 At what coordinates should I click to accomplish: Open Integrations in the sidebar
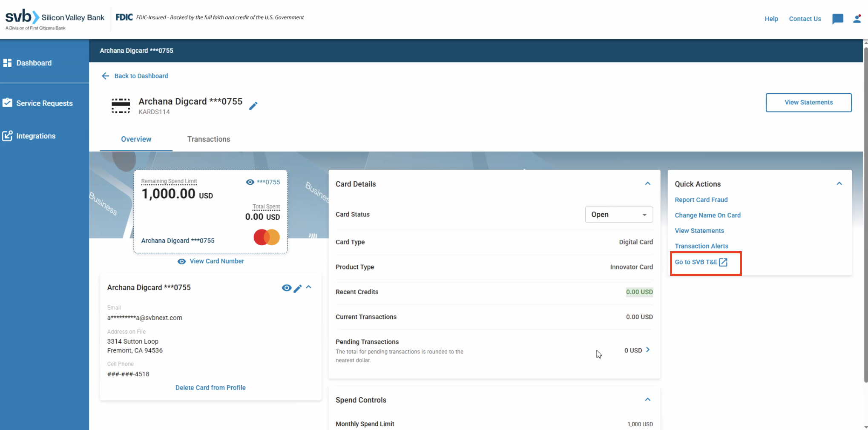36,136
